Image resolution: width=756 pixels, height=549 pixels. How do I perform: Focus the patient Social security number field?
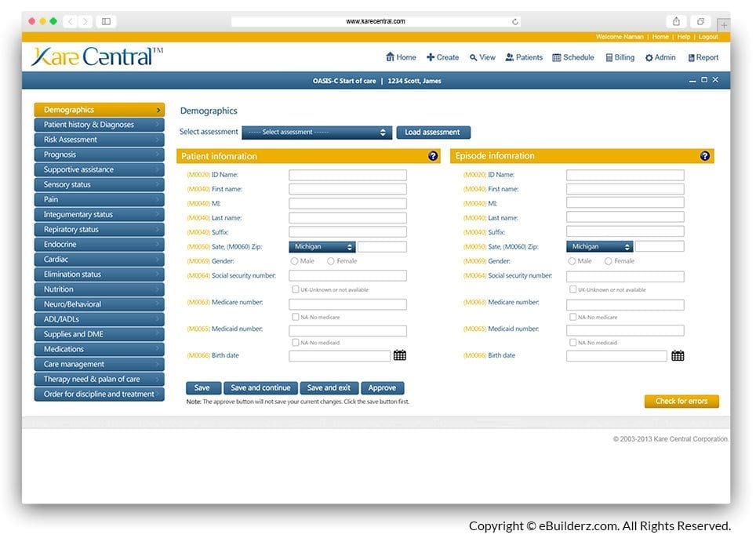click(347, 276)
